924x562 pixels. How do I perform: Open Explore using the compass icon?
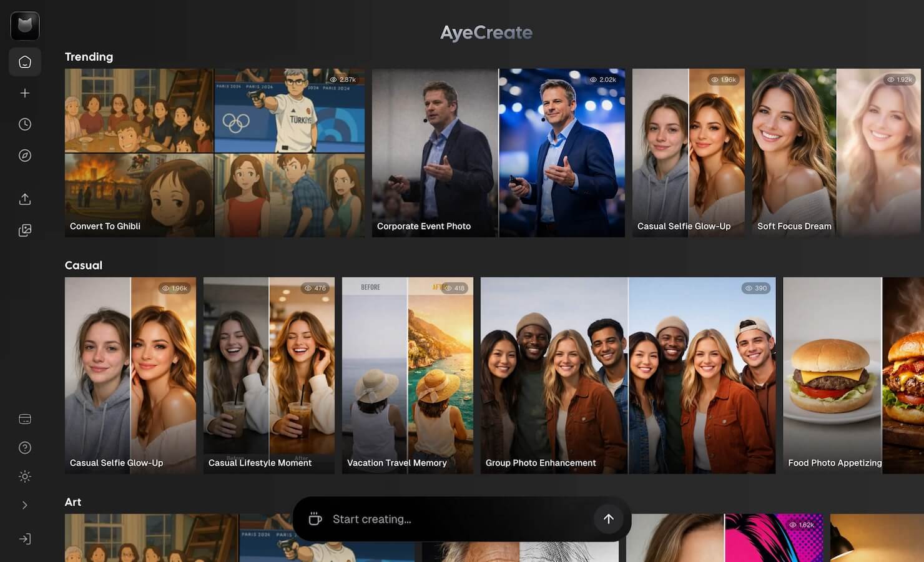click(24, 155)
